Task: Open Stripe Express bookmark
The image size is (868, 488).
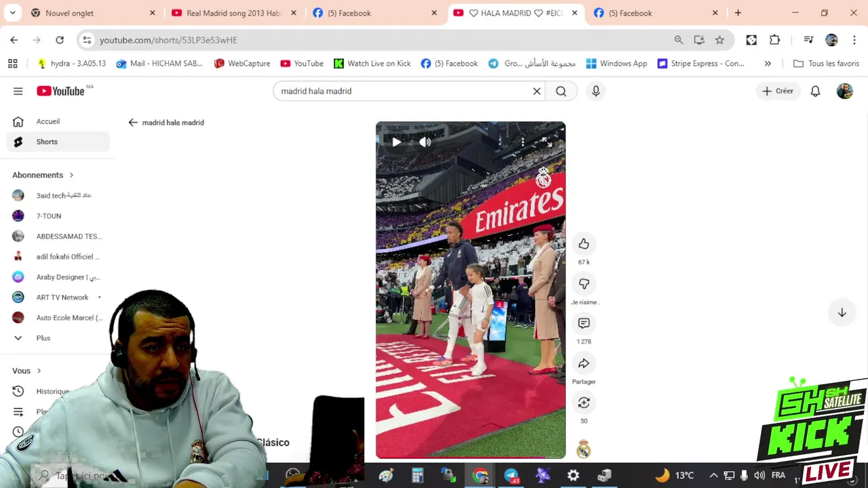Action: [701, 63]
